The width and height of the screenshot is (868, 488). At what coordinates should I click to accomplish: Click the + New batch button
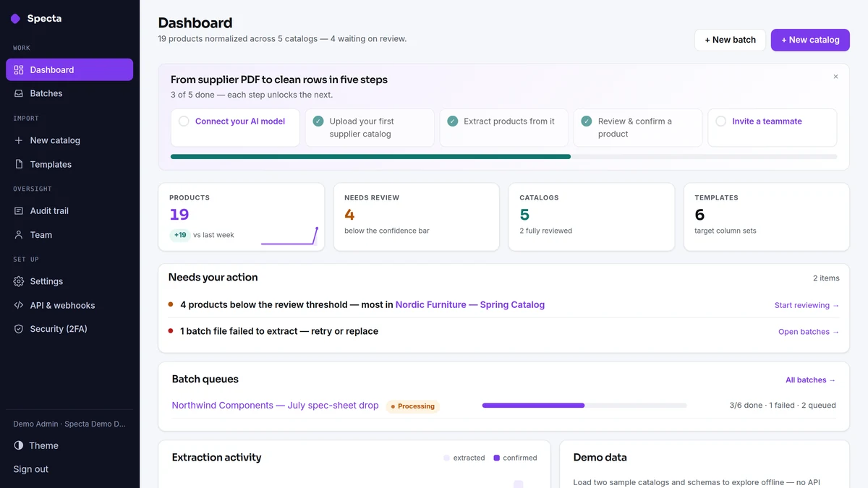click(x=730, y=40)
